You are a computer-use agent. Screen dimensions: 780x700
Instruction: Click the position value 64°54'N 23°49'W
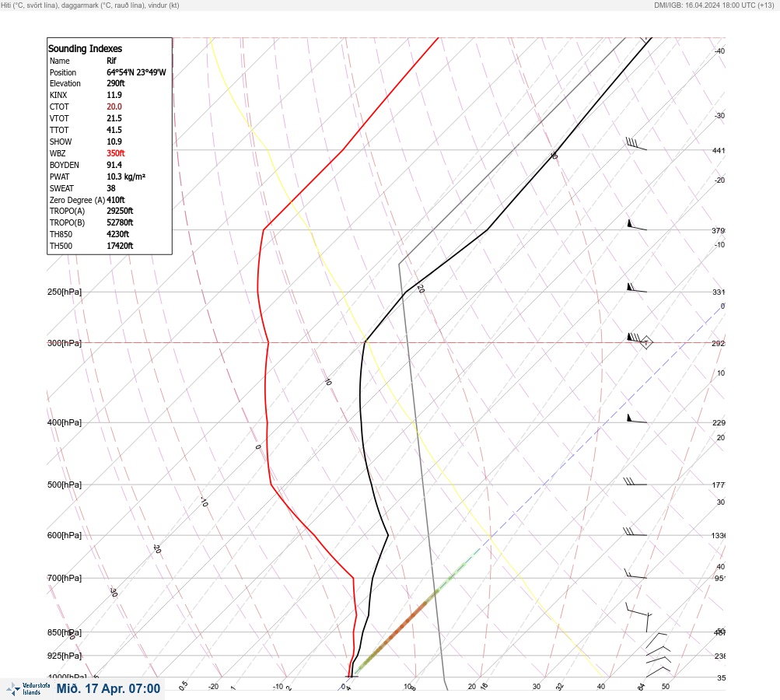pyautogui.click(x=136, y=72)
